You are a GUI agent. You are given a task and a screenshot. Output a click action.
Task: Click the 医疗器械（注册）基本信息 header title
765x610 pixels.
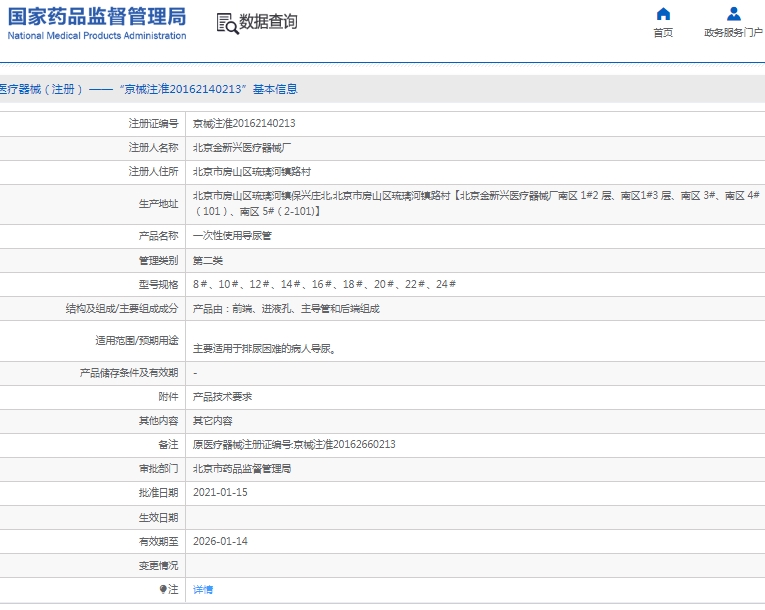click(x=148, y=89)
